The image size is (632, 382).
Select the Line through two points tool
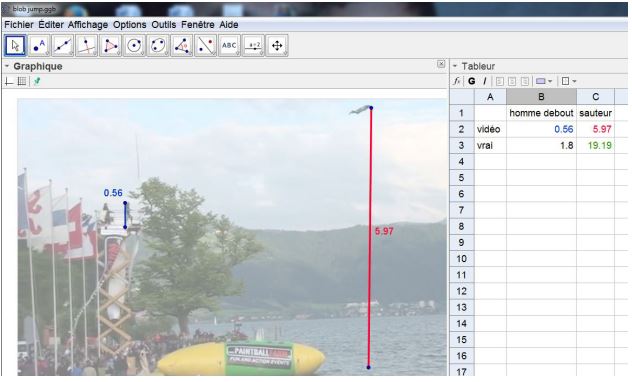coord(63,46)
